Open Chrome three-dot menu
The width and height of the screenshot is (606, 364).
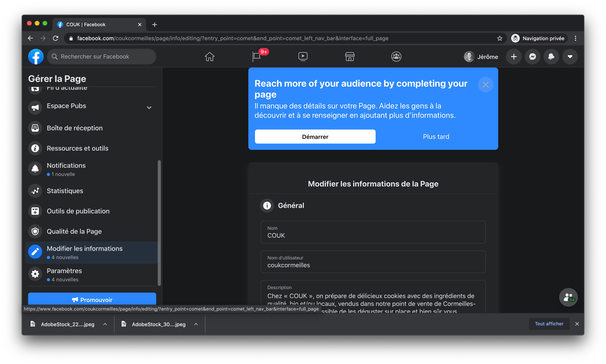tap(575, 38)
